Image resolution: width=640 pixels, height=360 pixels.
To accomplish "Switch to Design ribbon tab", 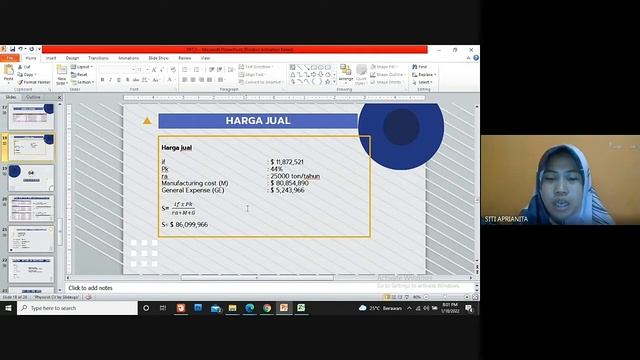I will [x=72, y=58].
